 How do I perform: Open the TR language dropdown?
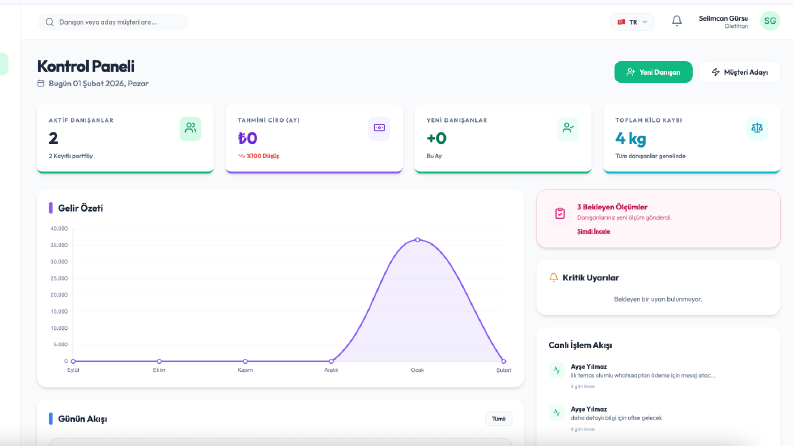coord(632,22)
